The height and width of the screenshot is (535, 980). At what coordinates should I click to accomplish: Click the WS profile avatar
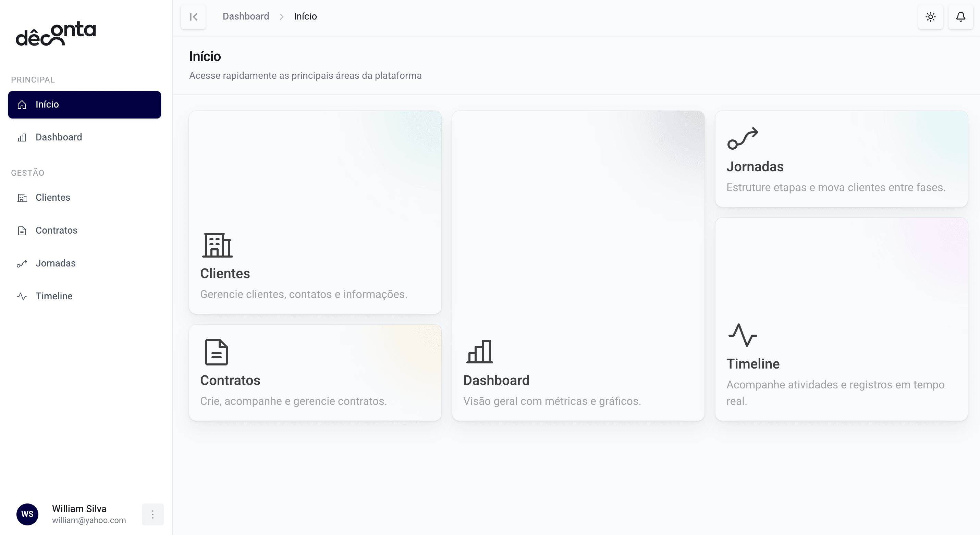(27, 514)
